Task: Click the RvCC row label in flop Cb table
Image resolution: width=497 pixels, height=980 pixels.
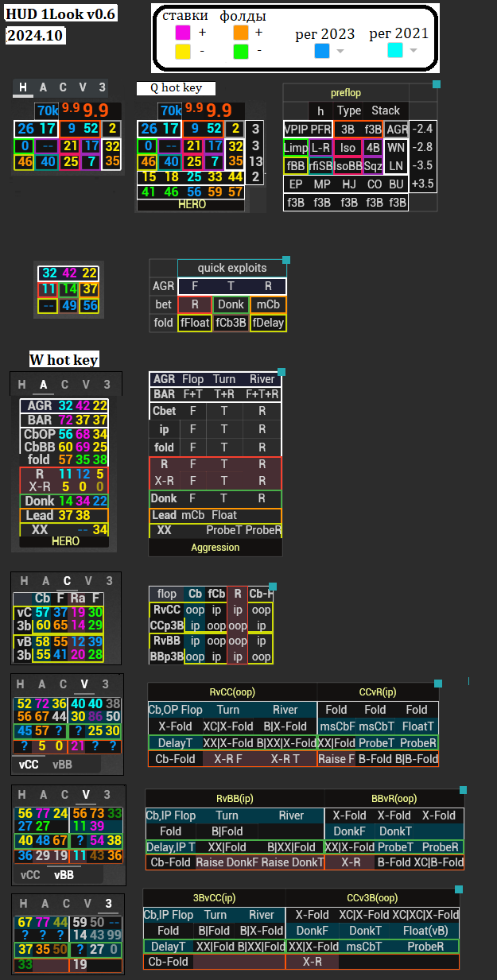Action: (x=166, y=610)
